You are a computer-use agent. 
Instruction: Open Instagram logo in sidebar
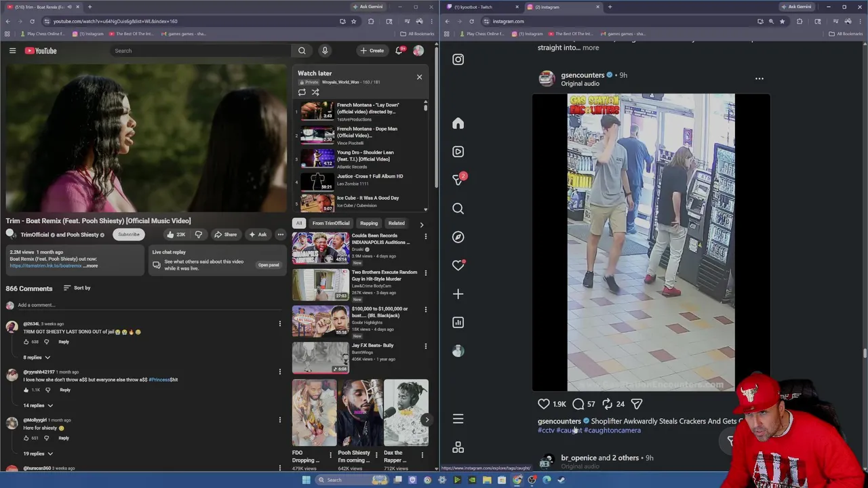(458, 60)
